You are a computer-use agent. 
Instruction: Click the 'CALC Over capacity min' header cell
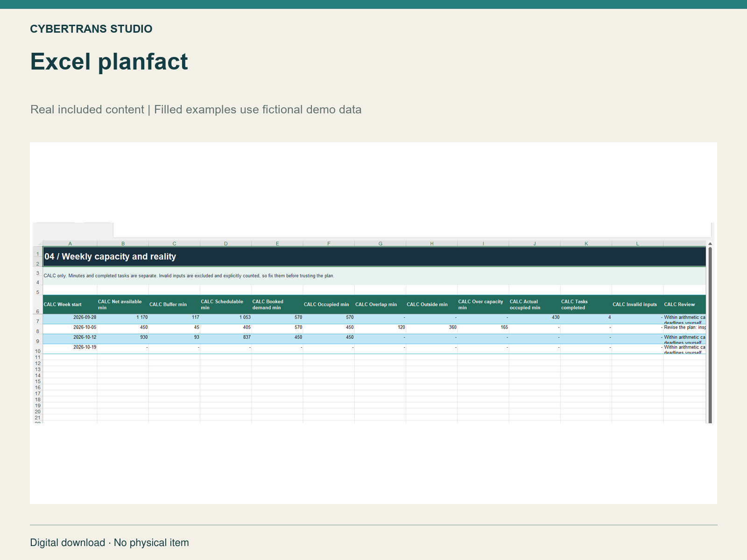click(483, 305)
